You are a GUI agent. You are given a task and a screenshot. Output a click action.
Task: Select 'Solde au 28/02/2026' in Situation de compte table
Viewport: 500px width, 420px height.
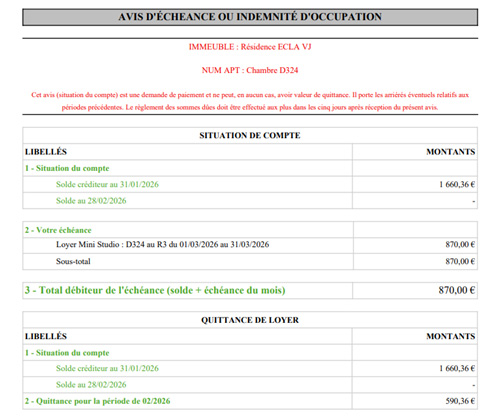tap(91, 201)
